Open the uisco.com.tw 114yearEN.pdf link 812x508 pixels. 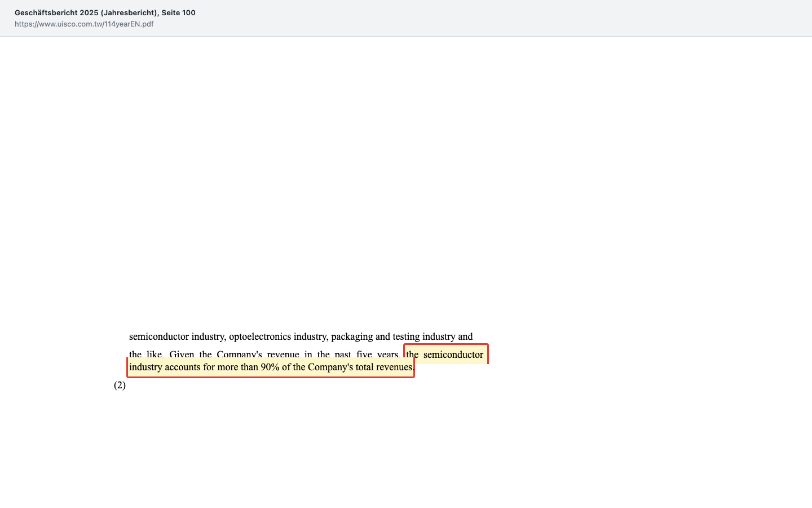coord(84,24)
